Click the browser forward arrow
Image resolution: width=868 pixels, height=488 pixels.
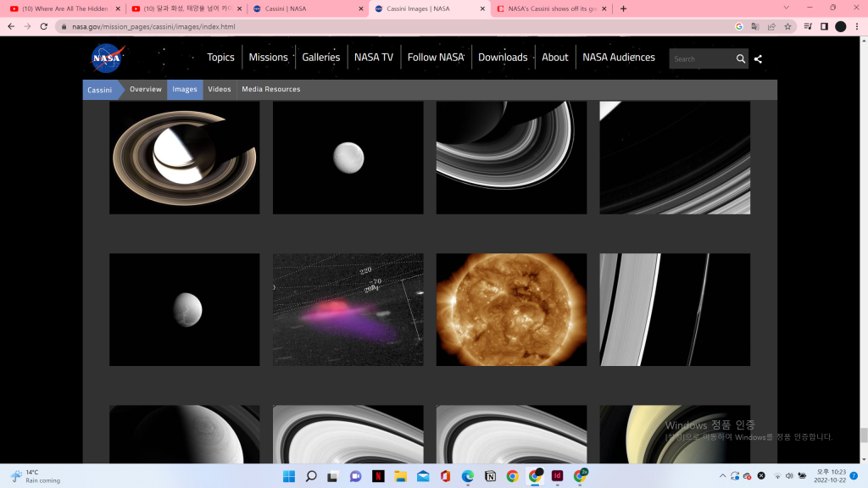pyautogui.click(x=27, y=26)
